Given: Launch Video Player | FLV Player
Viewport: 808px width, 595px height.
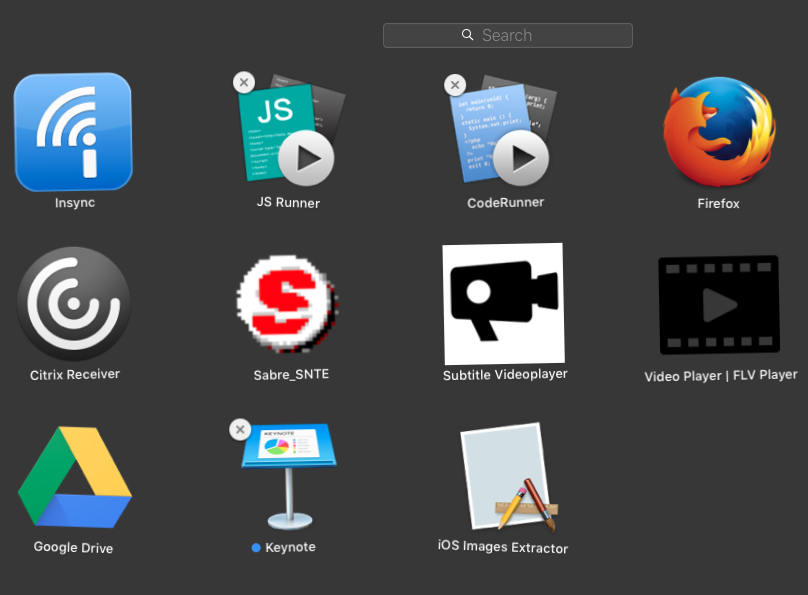Looking at the screenshot, I should (x=719, y=305).
